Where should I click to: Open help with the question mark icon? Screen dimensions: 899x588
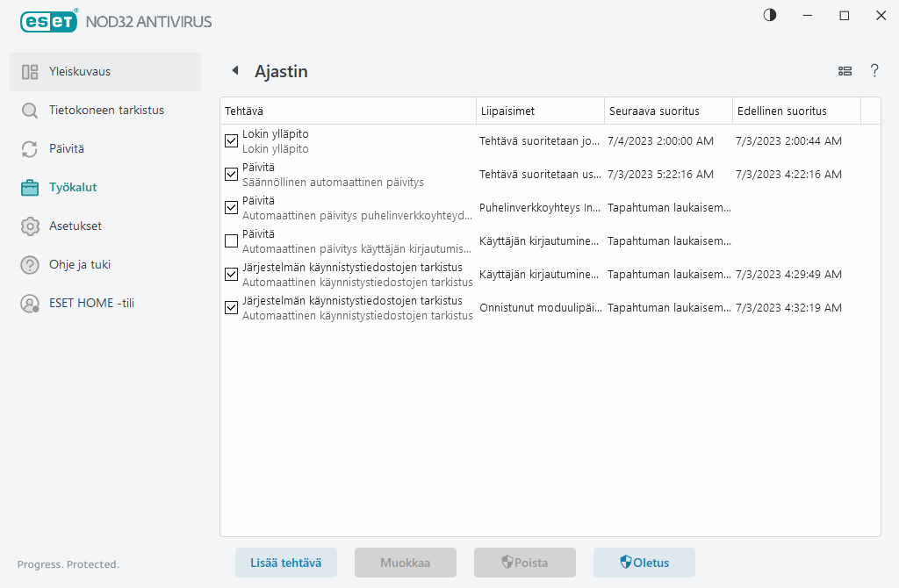pyautogui.click(x=874, y=71)
